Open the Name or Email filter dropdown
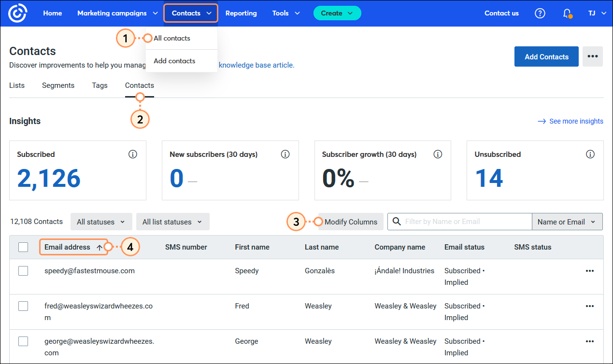This screenshot has width=613, height=364. [567, 222]
